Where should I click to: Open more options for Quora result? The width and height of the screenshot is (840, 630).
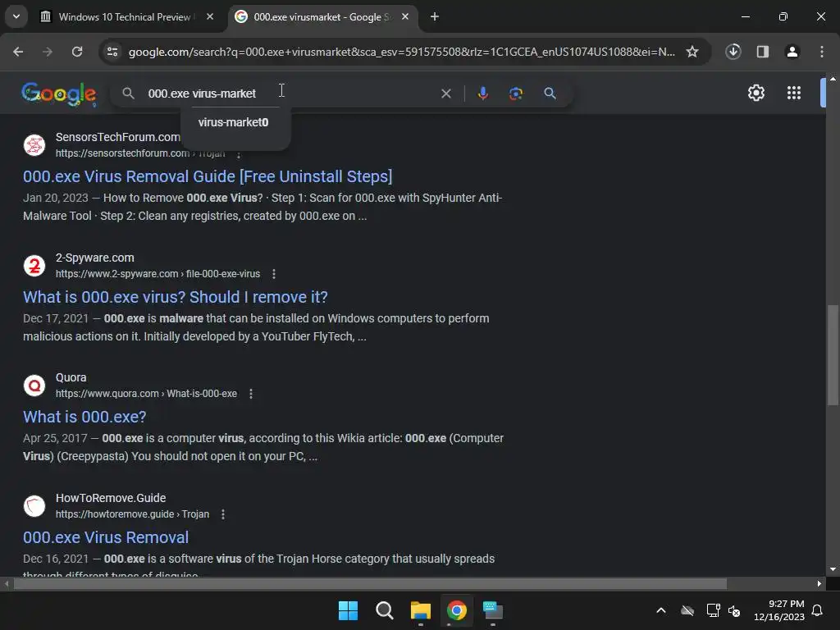coord(251,394)
